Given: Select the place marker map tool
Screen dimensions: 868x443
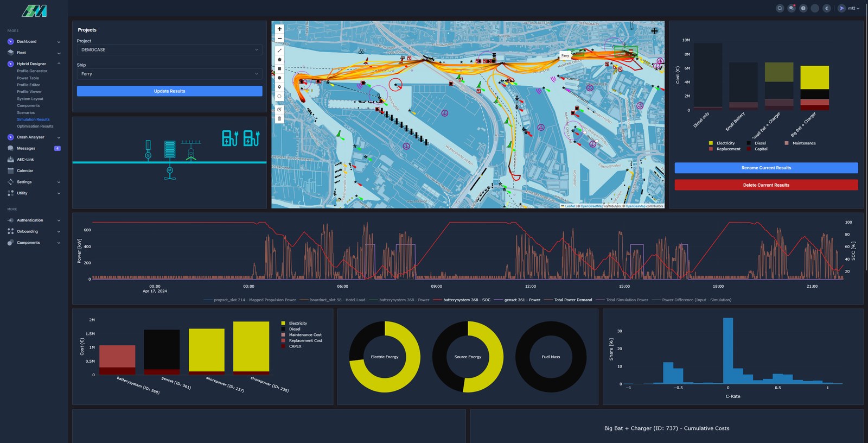Looking at the screenshot, I should [279, 87].
